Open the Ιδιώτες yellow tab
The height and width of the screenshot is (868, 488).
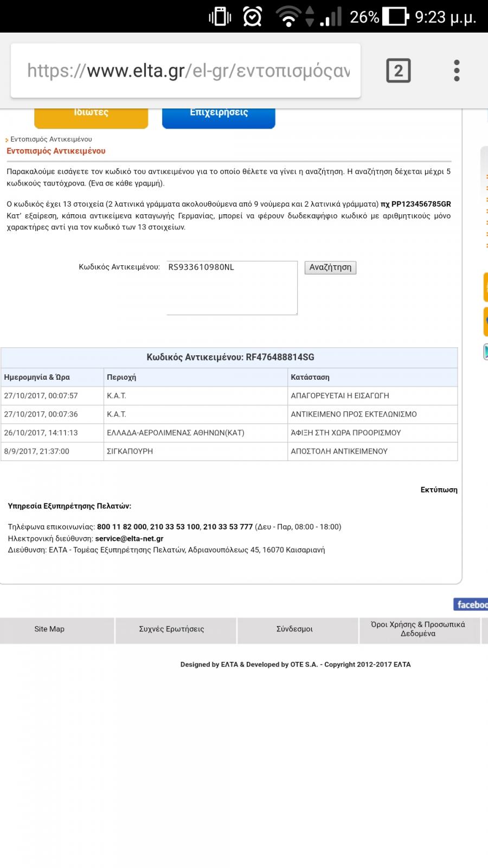pyautogui.click(x=91, y=118)
